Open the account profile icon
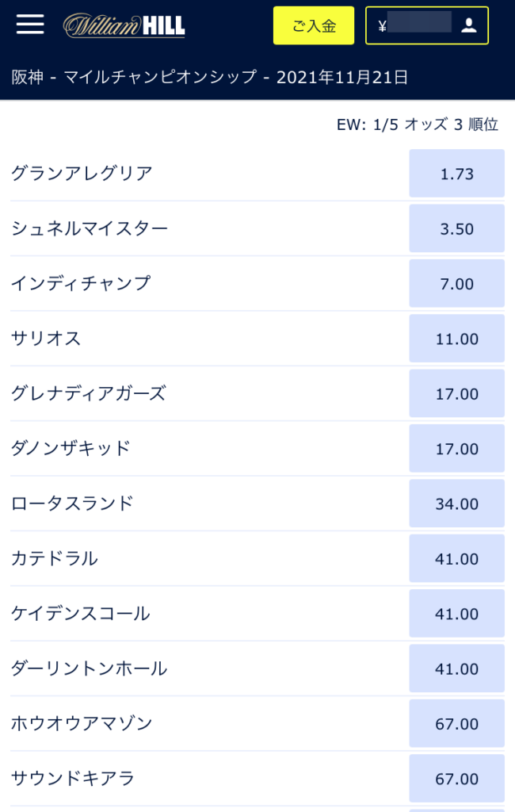This screenshot has height=812, width=515. click(469, 25)
